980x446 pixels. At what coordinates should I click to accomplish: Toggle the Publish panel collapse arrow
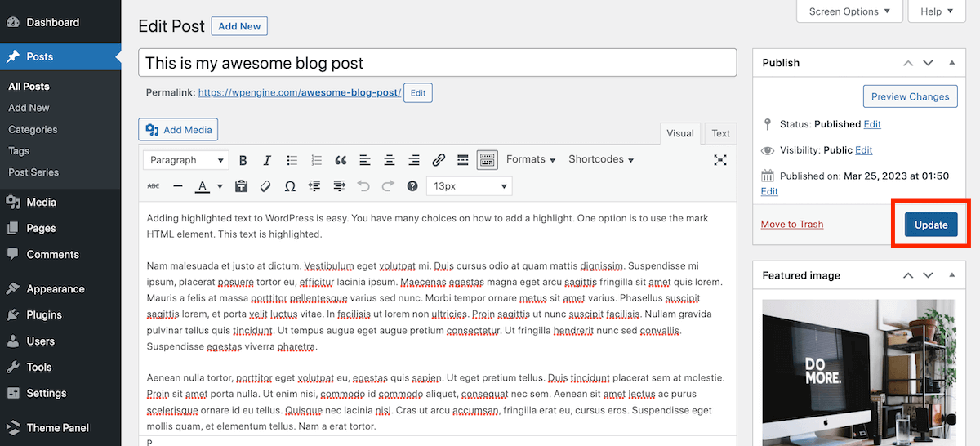tap(951, 63)
